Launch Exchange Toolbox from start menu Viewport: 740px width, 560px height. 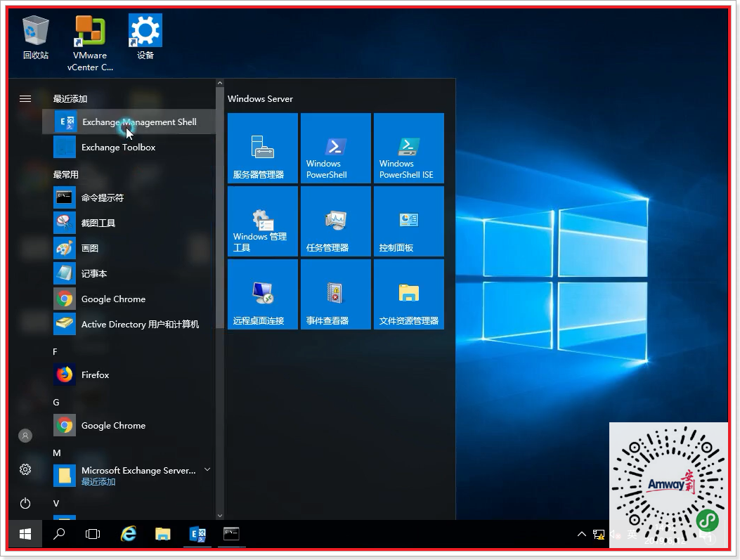[x=129, y=147]
